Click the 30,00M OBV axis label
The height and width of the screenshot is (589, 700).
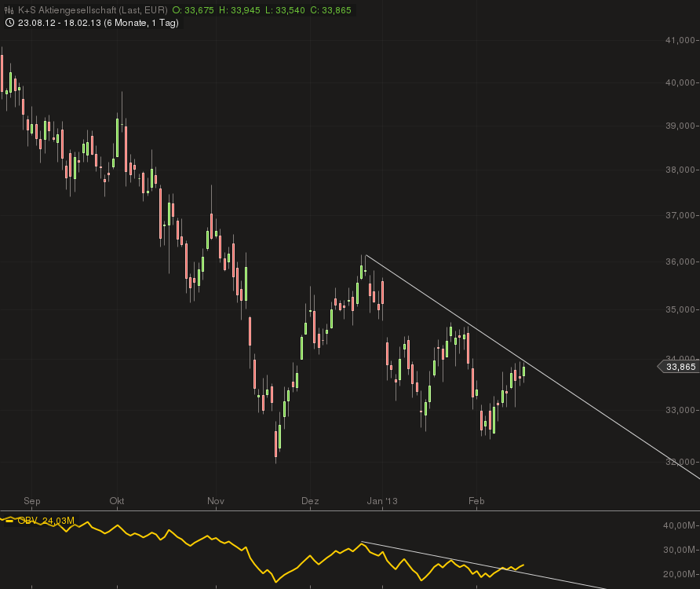(679, 550)
